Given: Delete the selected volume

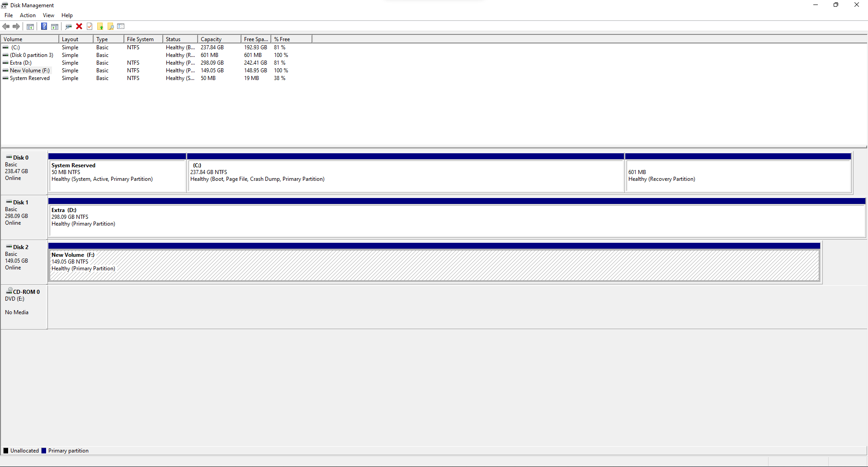Looking at the screenshot, I should (79, 26).
